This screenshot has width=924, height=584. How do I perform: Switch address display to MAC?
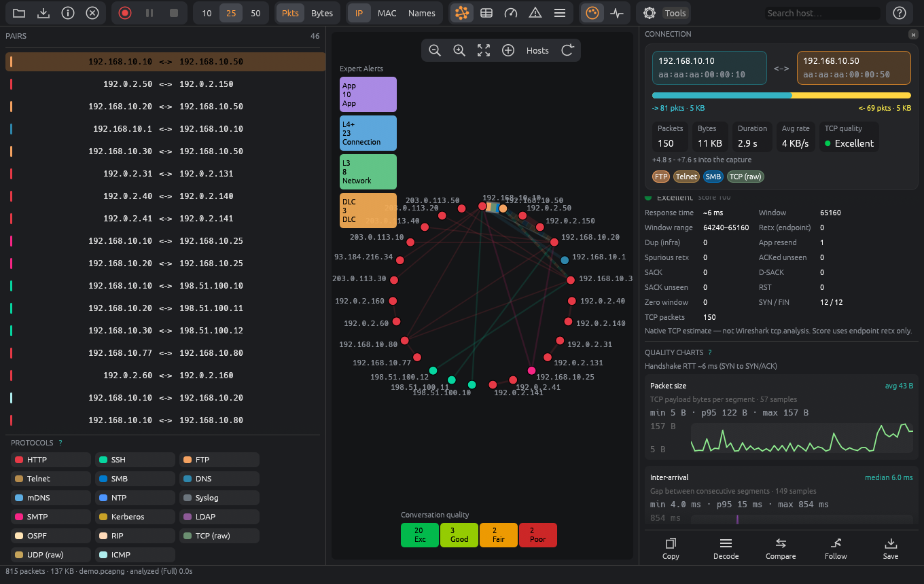pyautogui.click(x=387, y=13)
